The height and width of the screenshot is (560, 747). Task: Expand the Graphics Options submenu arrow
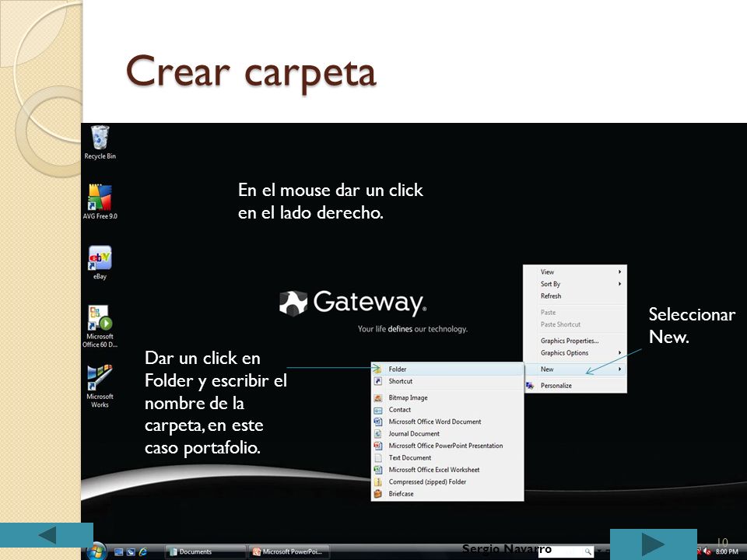[620, 353]
